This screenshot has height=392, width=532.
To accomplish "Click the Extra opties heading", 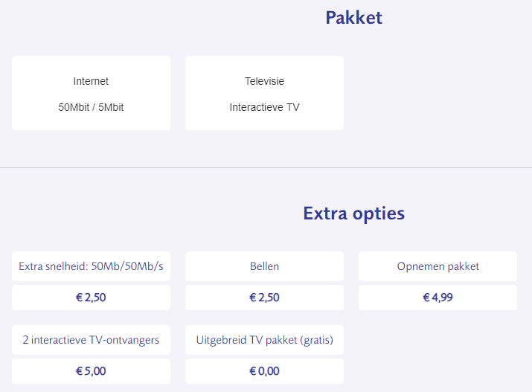I will pyautogui.click(x=353, y=213).
